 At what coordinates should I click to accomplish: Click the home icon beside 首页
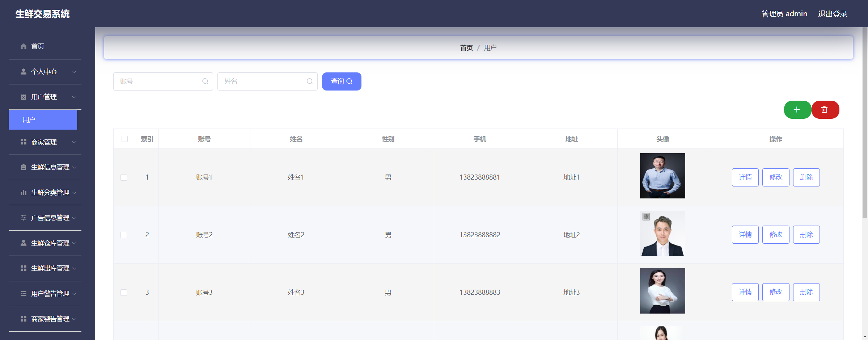(24, 46)
